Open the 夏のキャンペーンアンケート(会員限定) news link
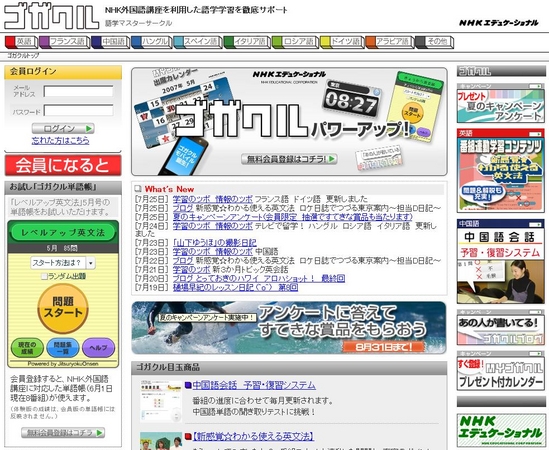Image resolution: width=549 pixels, height=450 pixels. (293, 217)
